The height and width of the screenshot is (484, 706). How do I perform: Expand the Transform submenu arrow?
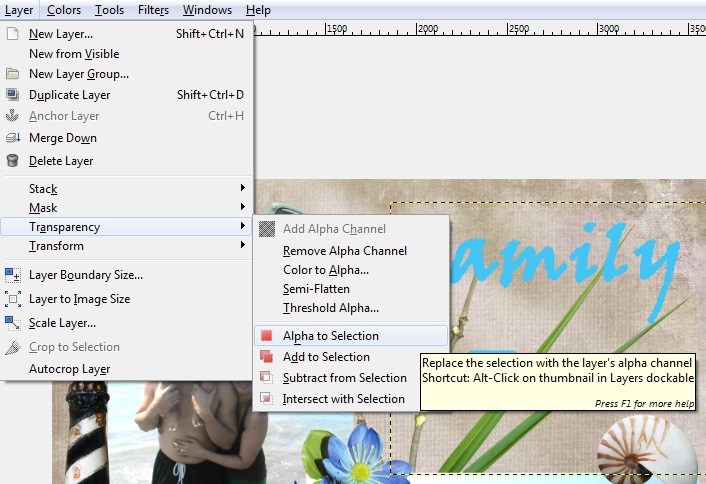pos(243,244)
